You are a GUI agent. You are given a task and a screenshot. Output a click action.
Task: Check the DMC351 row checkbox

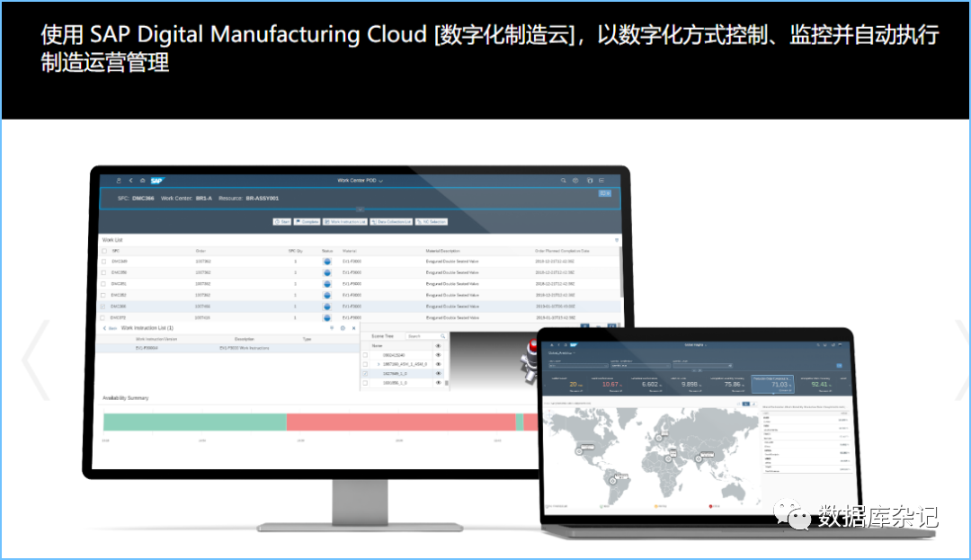(x=103, y=284)
